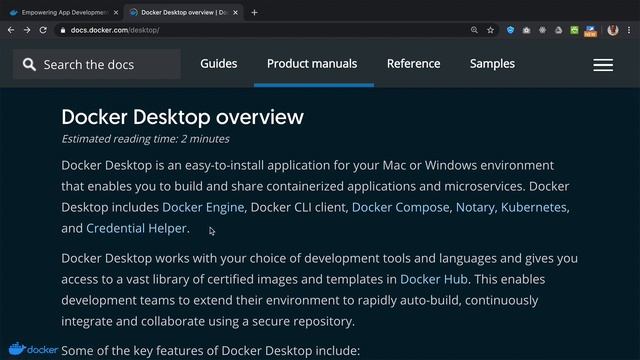This screenshot has height=360, width=640.
Task: Follow the Docker Hub link
Action: click(433, 279)
